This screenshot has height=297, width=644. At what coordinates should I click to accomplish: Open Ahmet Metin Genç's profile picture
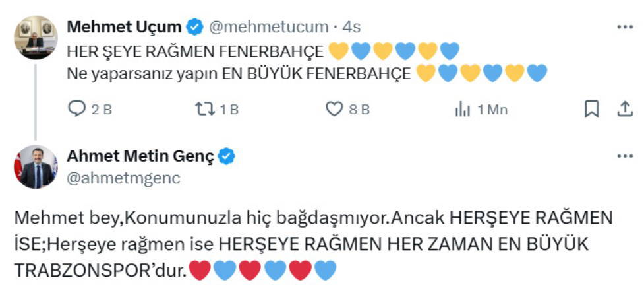coord(36,167)
